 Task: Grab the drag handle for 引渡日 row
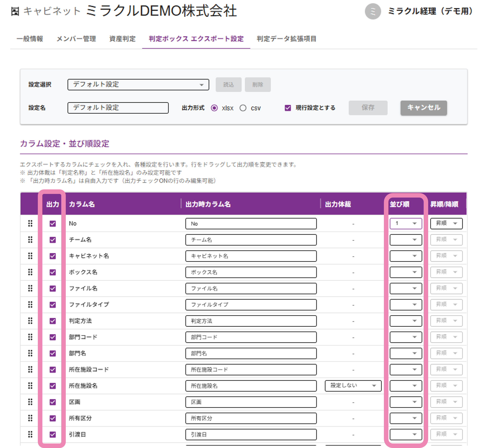point(30,434)
